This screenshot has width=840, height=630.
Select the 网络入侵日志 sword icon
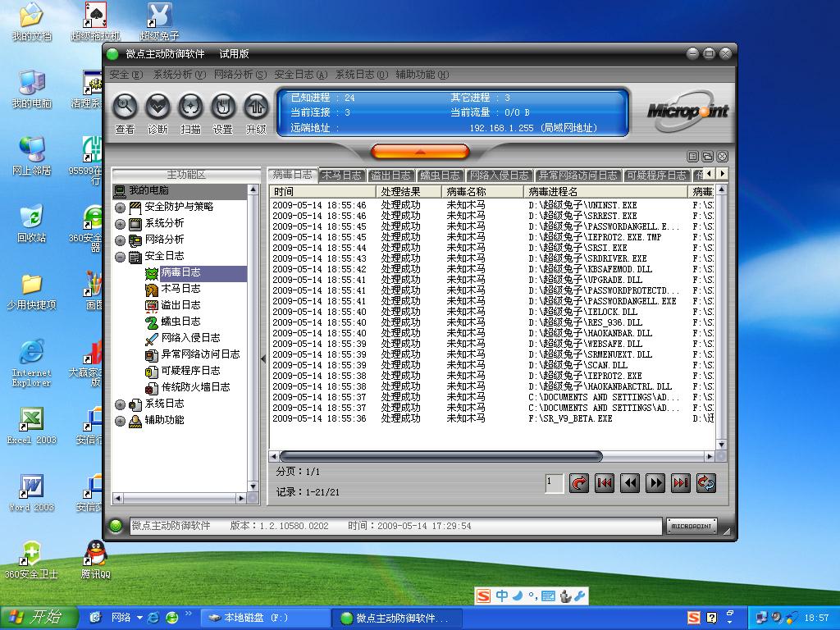pos(152,339)
